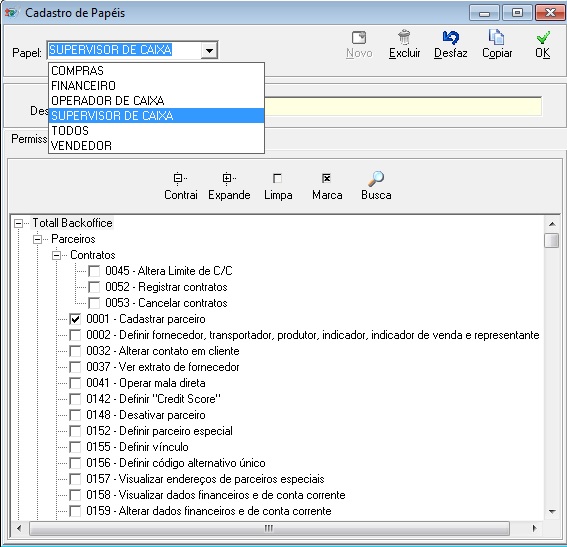567x547 pixels.
Task: Click the Contratos tree label
Action: (93, 255)
